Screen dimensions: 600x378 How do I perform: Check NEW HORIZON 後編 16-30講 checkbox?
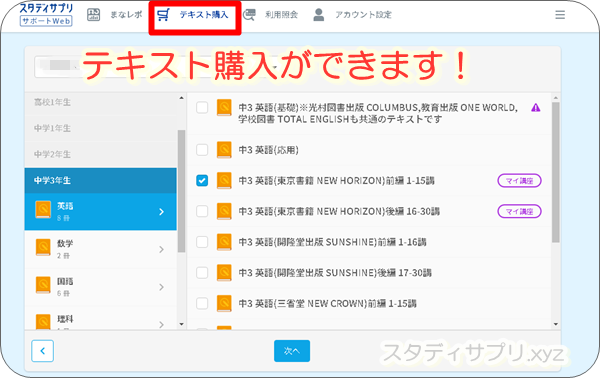tap(202, 211)
